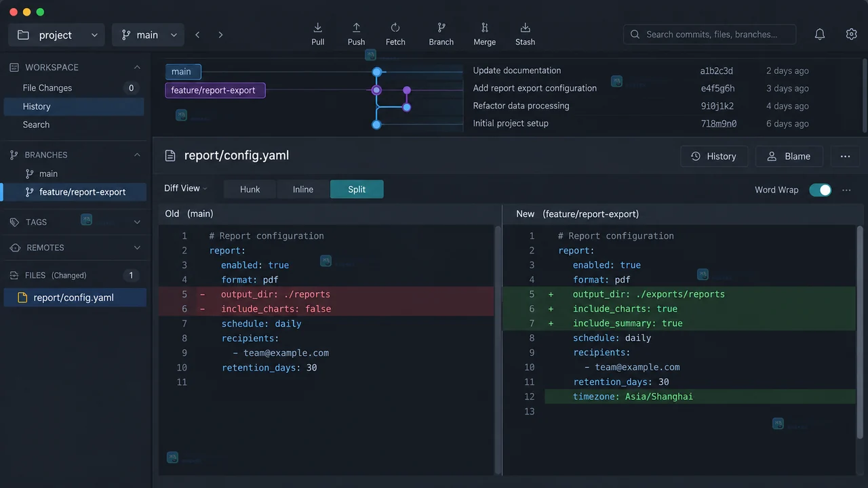
Task: Switch to Hunk diff view
Action: point(250,190)
